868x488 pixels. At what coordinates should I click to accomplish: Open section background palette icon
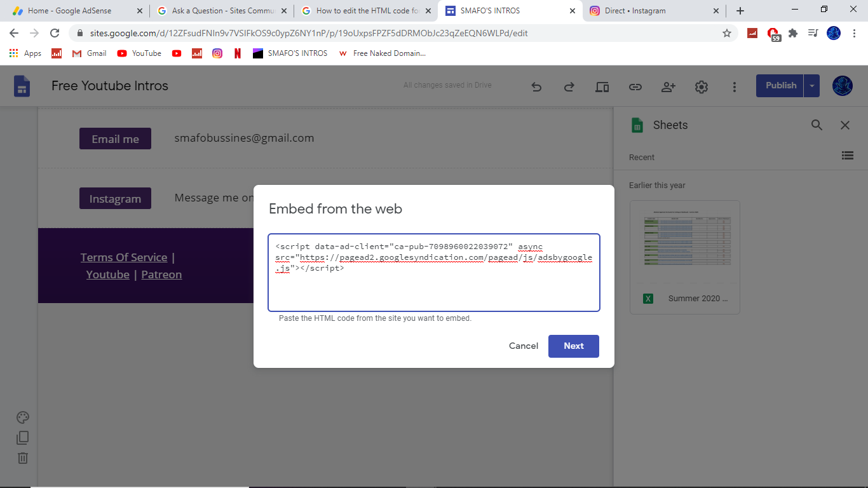click(x=23, y=417)
